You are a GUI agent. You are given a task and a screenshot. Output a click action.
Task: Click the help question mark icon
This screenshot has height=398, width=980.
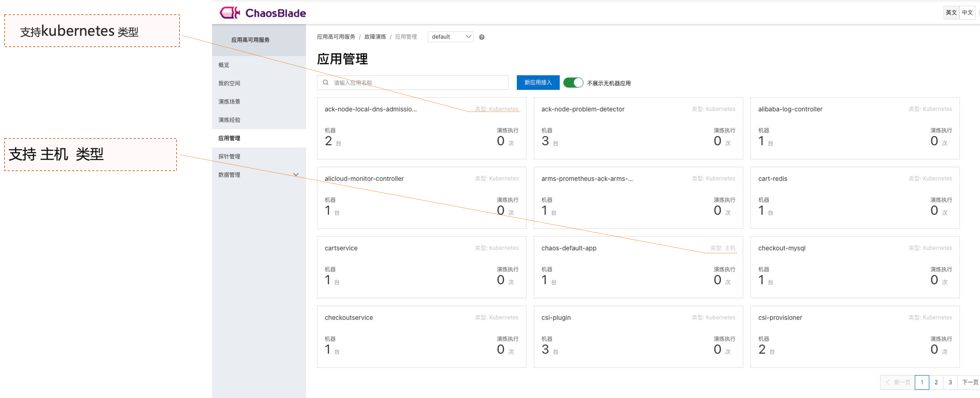(482, 37)
